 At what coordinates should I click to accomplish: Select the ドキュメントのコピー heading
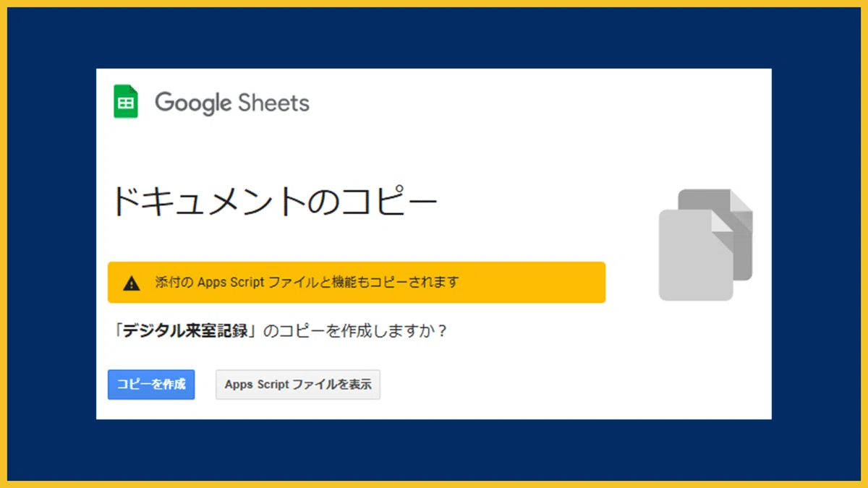(274, 202)
